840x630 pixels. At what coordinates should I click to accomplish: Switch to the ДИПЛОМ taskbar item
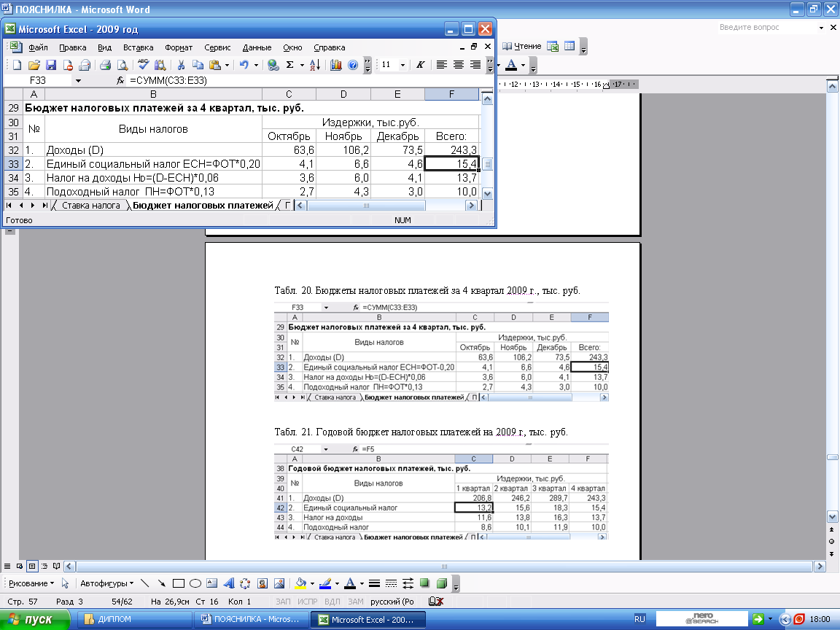(x=134, y=619)
